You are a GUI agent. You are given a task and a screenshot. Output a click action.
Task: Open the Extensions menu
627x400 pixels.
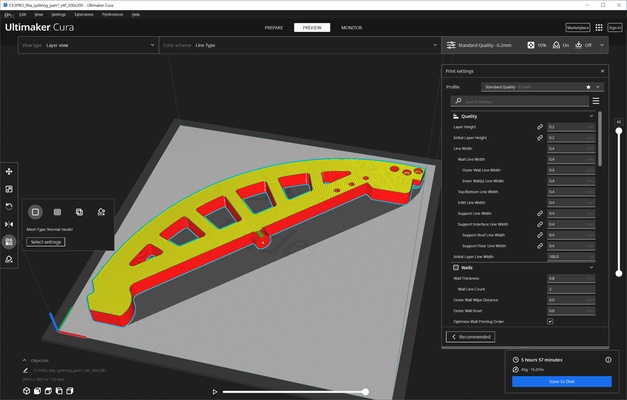click(84, 14)
